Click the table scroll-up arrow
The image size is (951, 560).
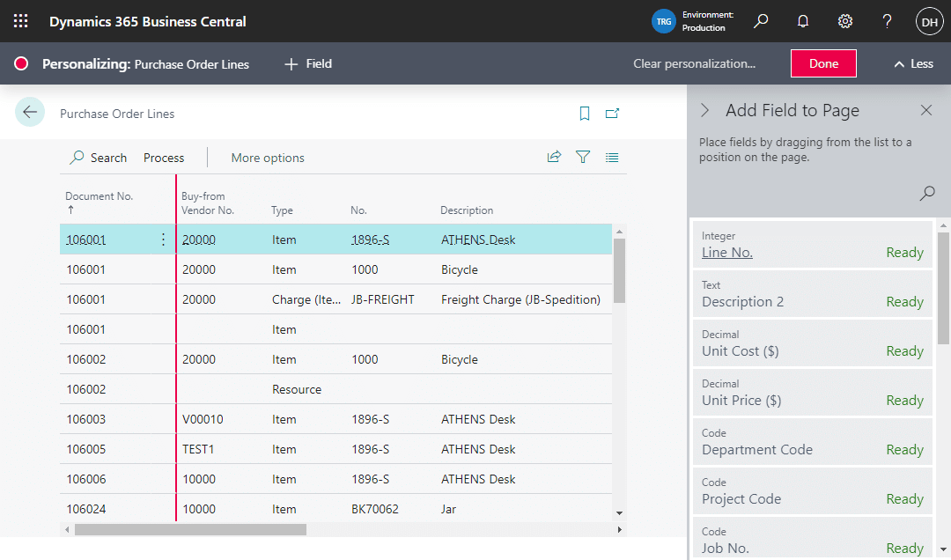[x=619, y=232]
